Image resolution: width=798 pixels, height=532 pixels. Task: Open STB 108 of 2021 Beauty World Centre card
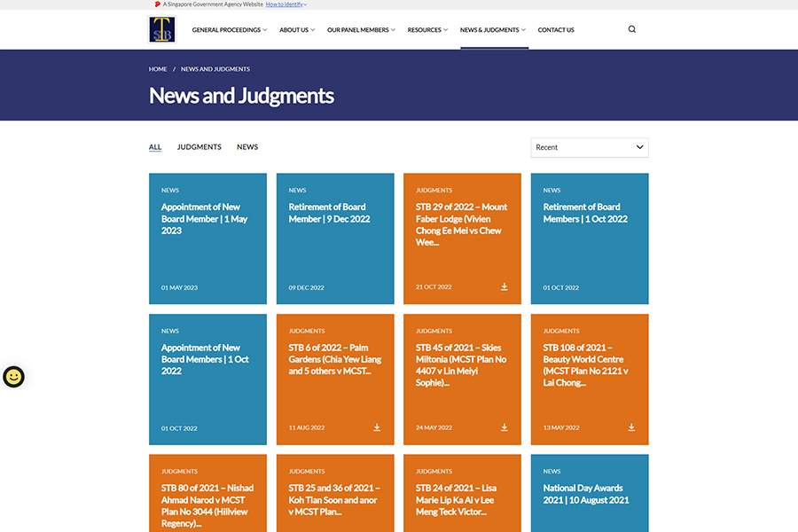[x=590, y=379]
